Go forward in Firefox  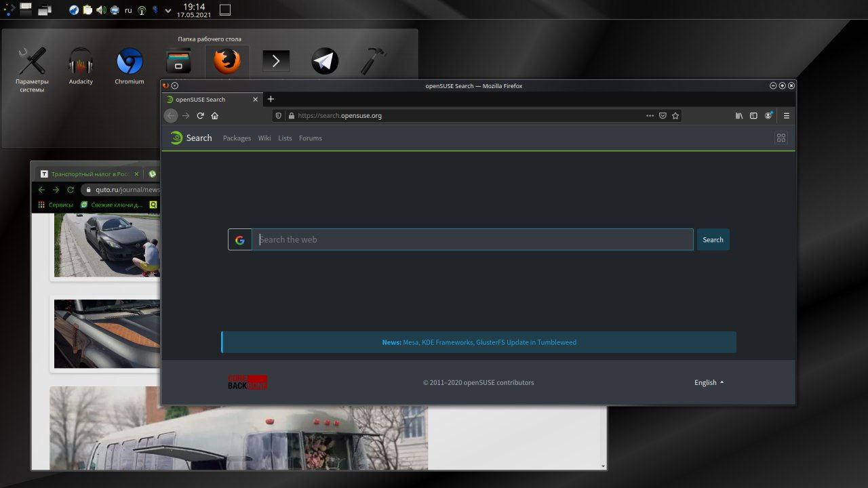point(186,116)
